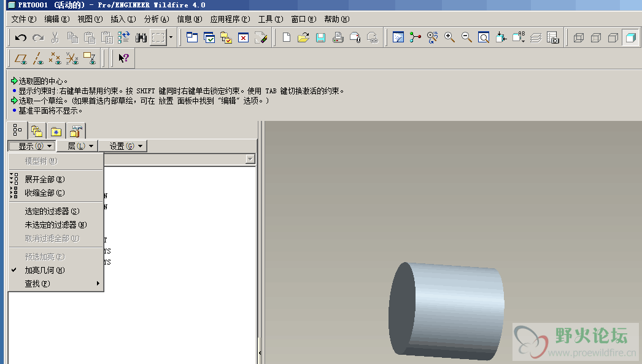Open the 插入(I) menu
The width and height of the screenshot is (642, 364).
click(x=123, y=19)
